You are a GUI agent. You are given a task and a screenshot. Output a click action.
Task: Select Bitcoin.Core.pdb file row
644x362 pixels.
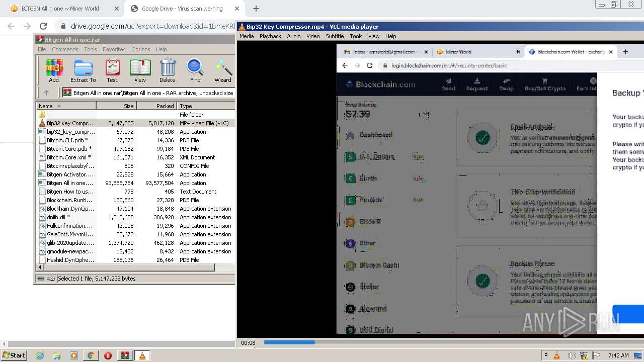(136, 149)
